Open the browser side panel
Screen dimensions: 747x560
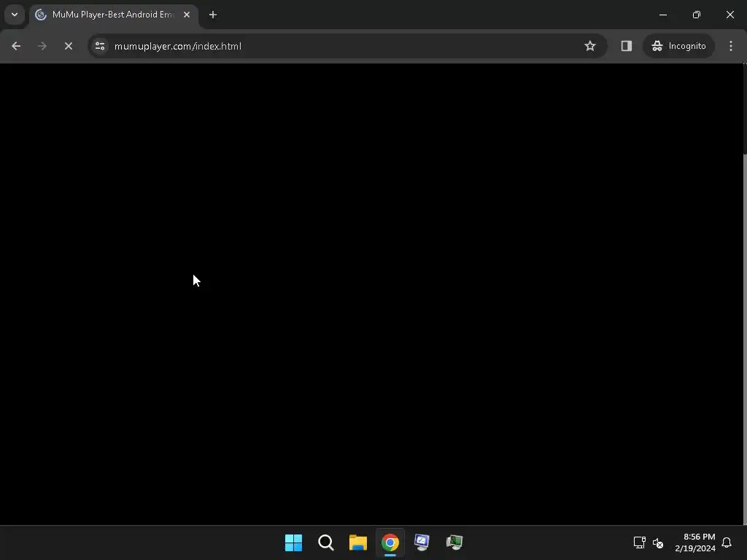(626, 46)
